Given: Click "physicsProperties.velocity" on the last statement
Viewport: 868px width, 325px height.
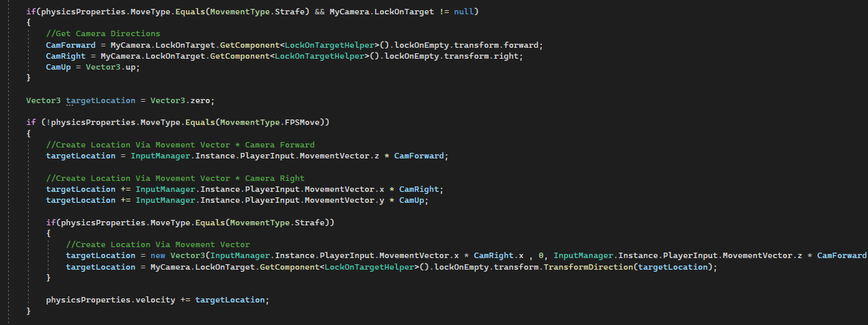Looking at the screenshot, I should coord(111,300).
